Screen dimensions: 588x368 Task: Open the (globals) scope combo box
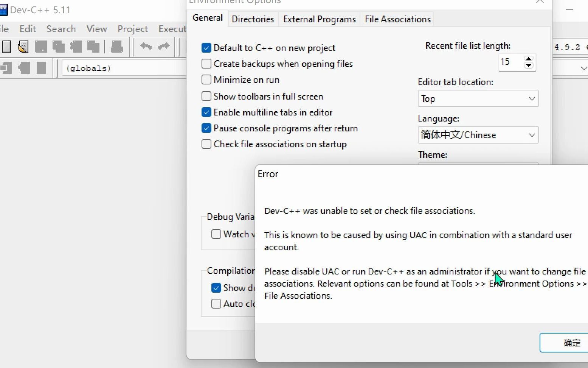click(x=125, y=69)
